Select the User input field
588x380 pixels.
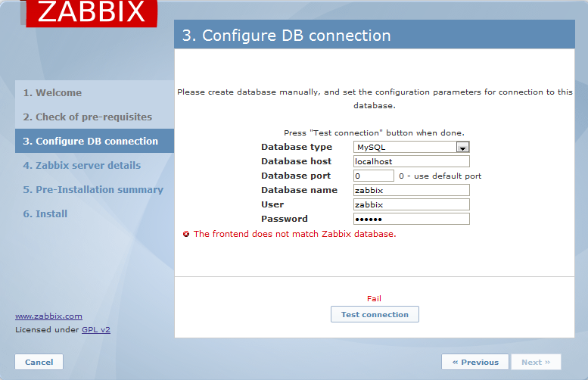point(412,204)
